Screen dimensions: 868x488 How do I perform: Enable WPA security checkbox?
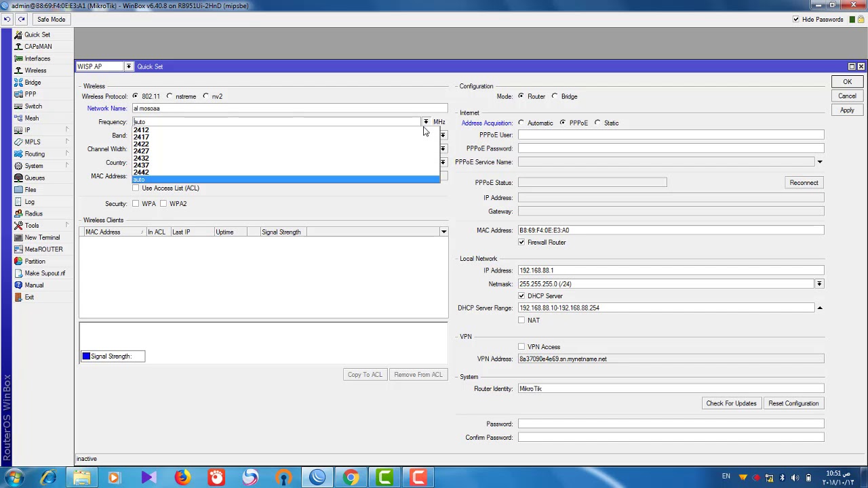[x=136, y=203]
